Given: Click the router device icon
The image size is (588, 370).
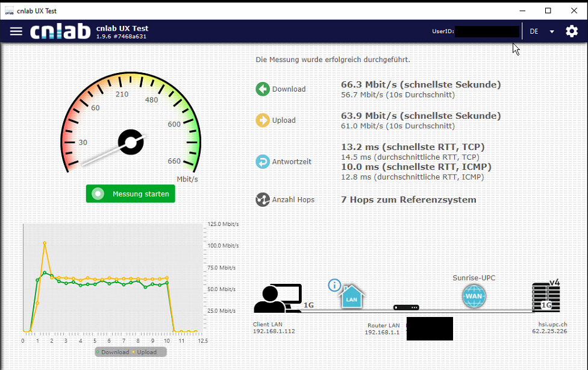Looking at the screenshot, I should pos(406,307).
